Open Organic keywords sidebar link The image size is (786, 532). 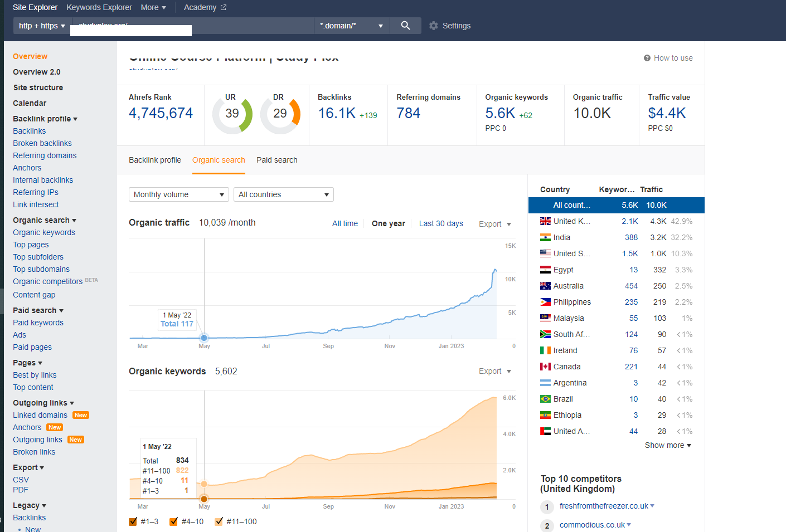pos(44,232)
